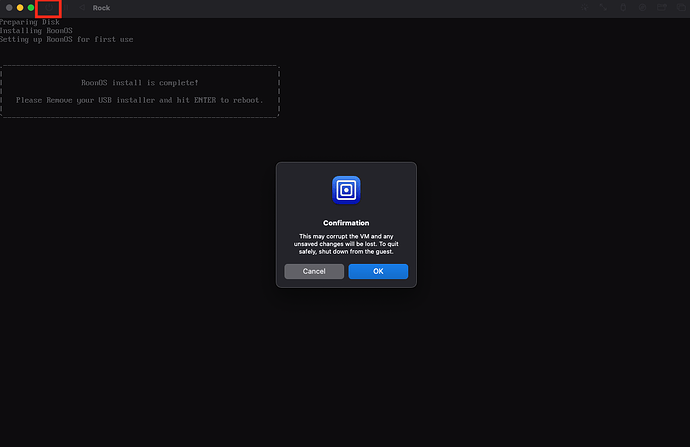The image size is (690, 447).
Task: Click the Confirmation heading text
Action: [x=346, y=223]
